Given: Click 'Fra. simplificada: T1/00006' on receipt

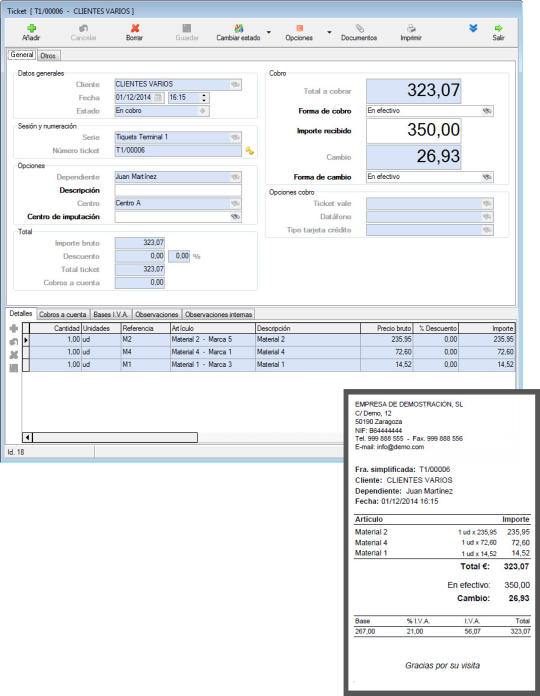Looking at the screenshot, I should (x=402, y=469).
